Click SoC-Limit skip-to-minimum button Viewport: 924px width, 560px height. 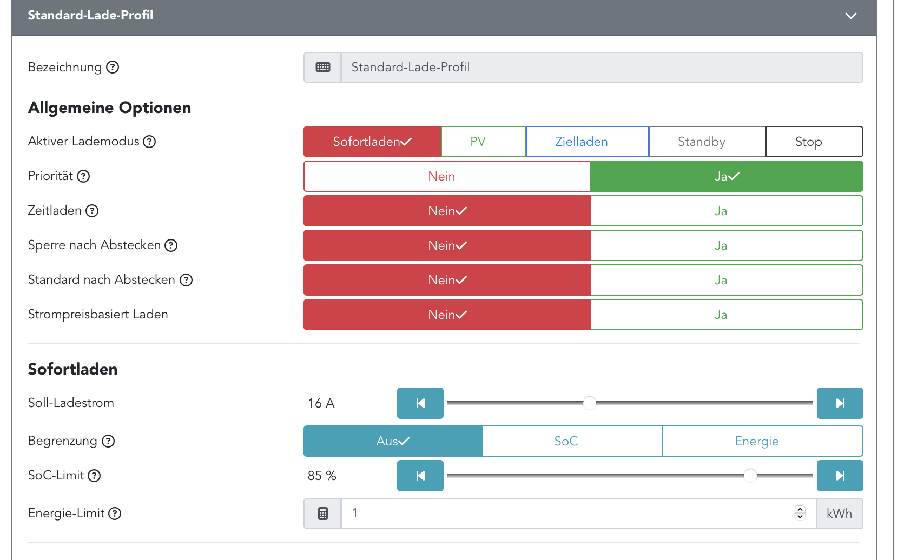[420, 476]
